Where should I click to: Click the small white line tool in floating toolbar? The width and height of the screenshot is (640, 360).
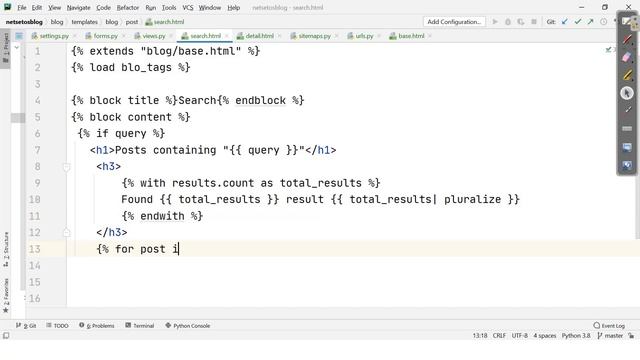point(628,110)
